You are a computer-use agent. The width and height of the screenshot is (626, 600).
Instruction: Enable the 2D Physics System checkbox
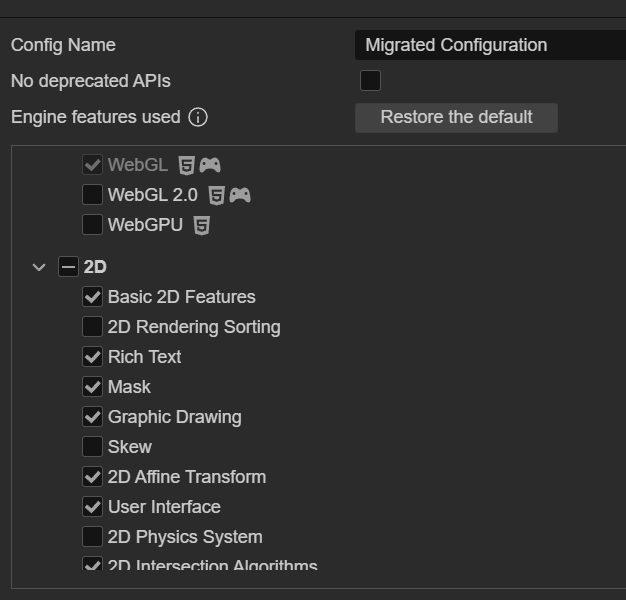click(x=92, y=537)
